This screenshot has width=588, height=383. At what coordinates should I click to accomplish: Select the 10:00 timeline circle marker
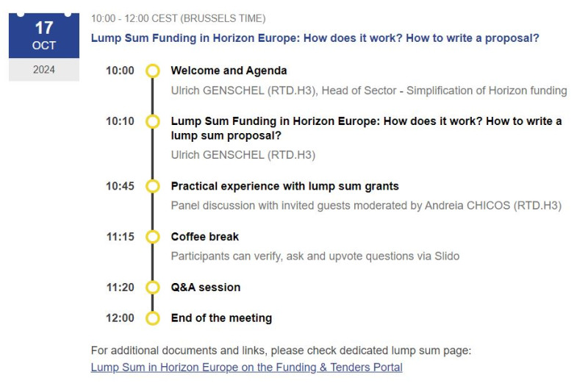click(x=153, y=71)
